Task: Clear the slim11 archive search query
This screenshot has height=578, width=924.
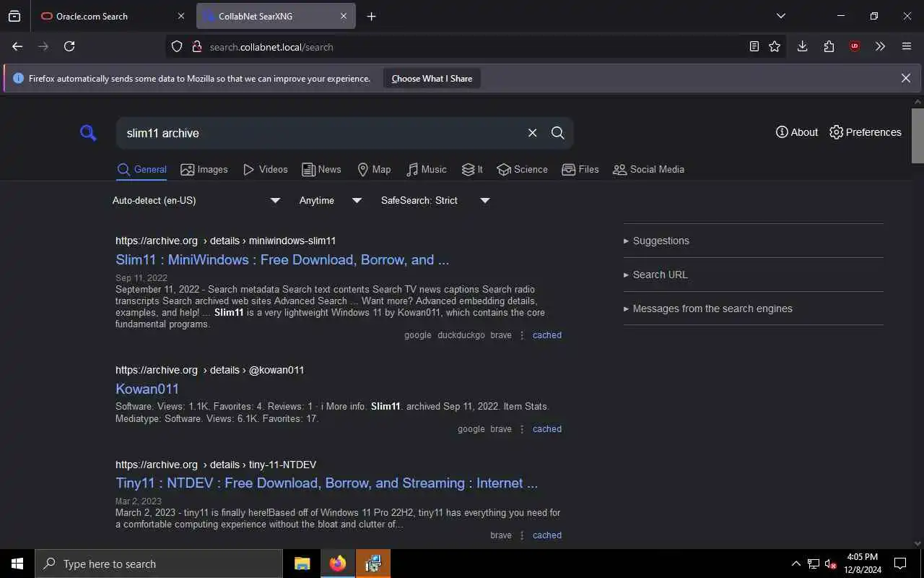Action: pos(532,133)
